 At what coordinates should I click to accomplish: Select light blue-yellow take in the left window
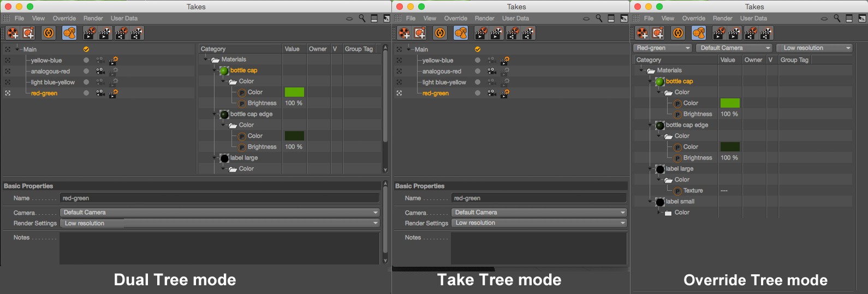pos(53,82)
